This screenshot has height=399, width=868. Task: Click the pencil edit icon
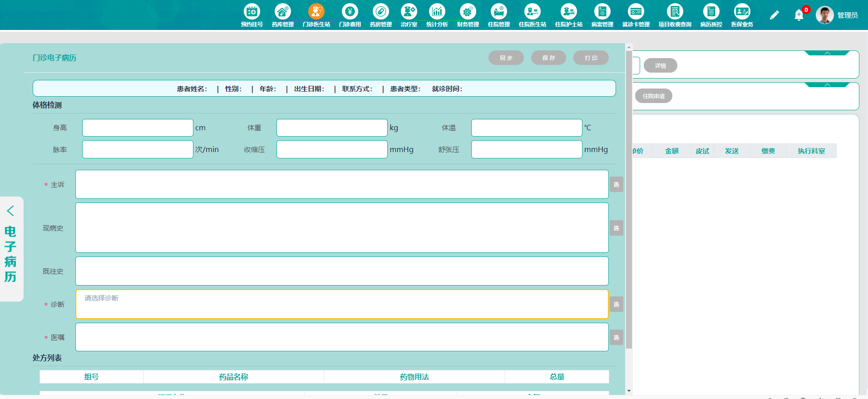774,15
